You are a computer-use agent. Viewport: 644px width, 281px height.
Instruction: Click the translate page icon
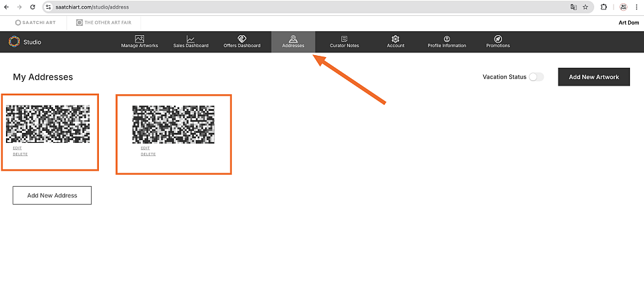click(x=574, y=7)
